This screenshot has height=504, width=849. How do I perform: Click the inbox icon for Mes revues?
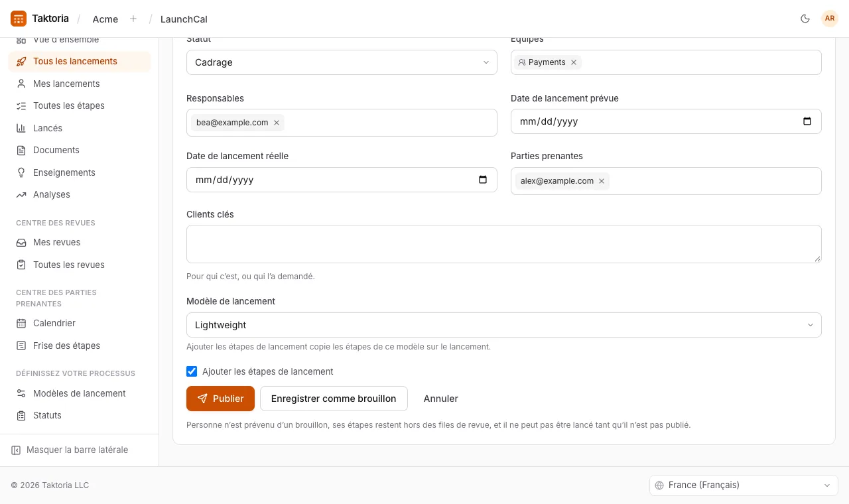coord(21,243)
